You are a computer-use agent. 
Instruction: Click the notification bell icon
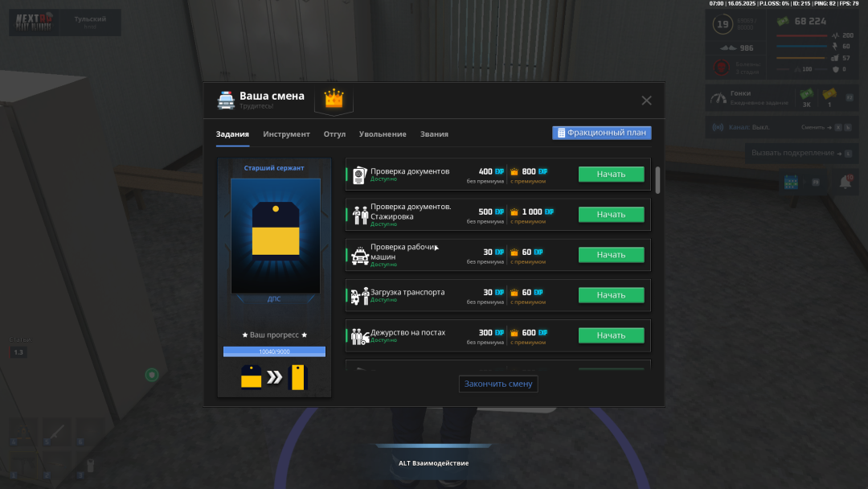point(845,182)
